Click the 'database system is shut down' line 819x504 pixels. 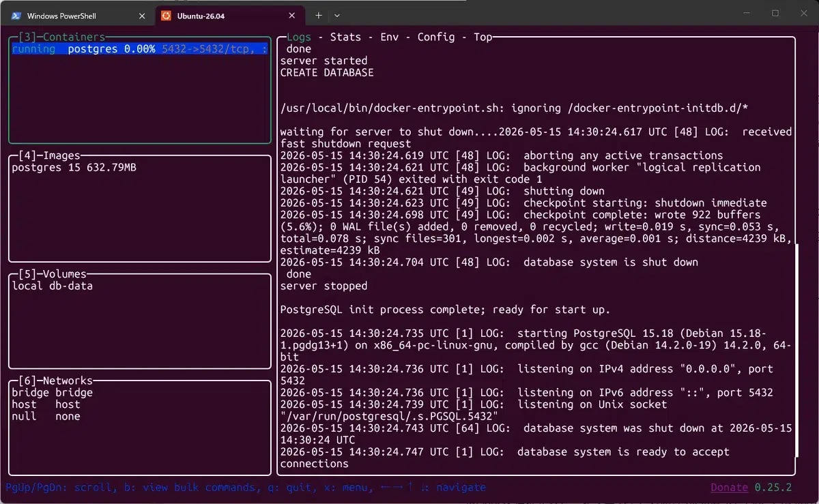[489, 262]
